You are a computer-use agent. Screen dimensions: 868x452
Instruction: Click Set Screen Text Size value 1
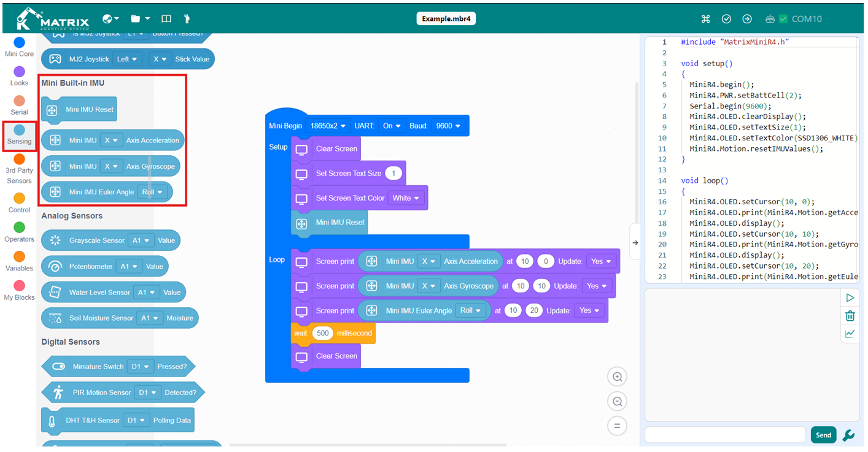coord(393,174)
